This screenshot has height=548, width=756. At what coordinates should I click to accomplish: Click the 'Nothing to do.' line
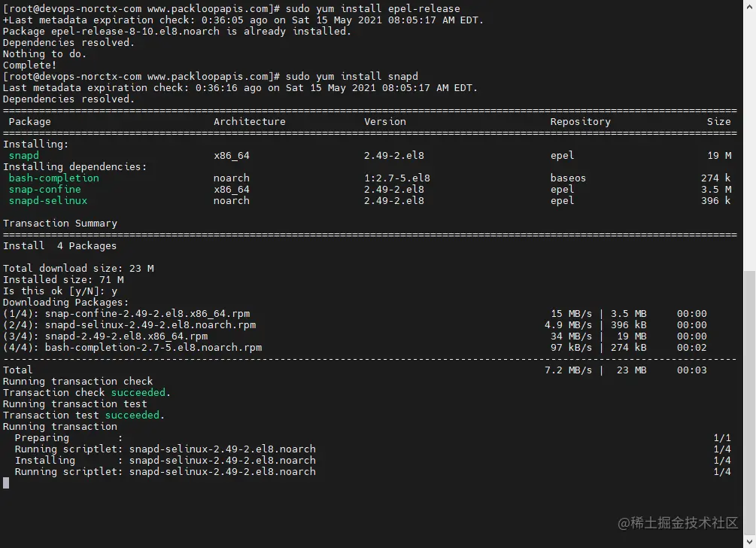[x=44, y=54]
